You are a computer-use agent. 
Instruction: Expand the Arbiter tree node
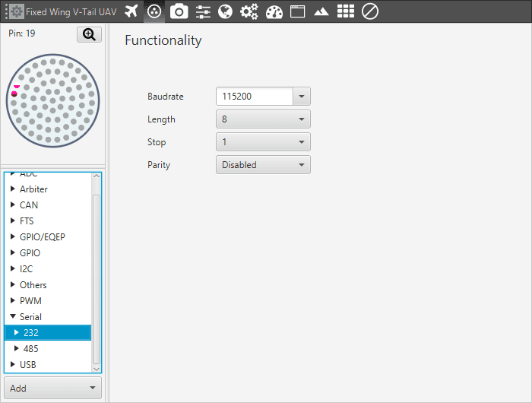(13, 189)
